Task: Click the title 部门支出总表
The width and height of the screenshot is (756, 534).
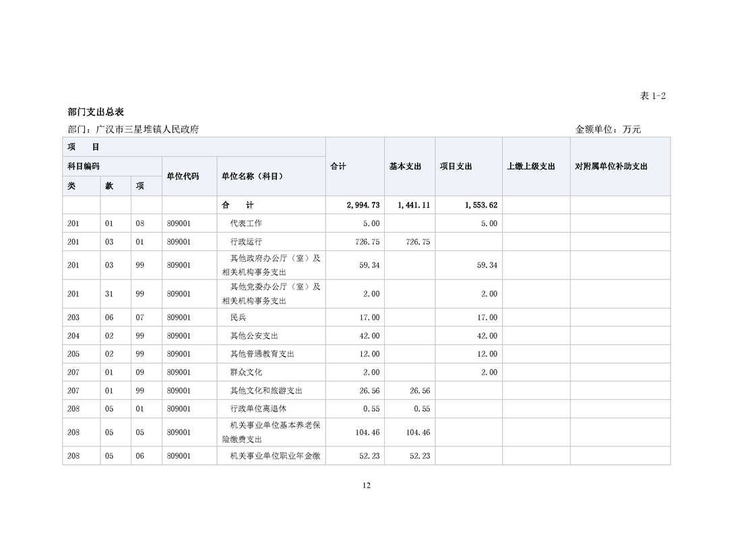Action: pos(96,112)
